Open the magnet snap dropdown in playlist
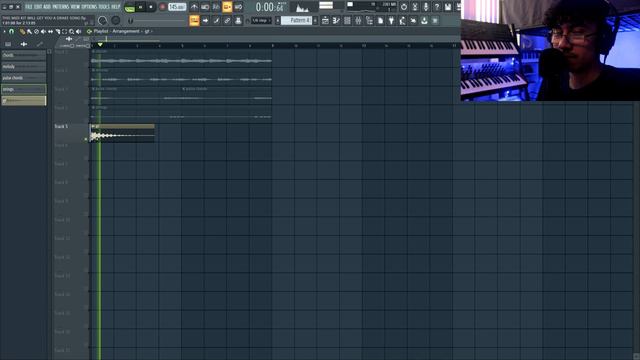Screen dimensions: 640x360 11,31
